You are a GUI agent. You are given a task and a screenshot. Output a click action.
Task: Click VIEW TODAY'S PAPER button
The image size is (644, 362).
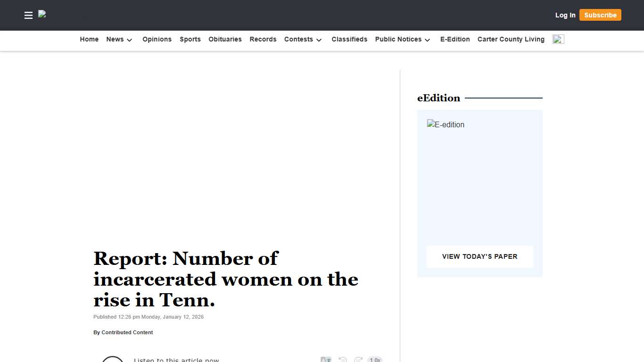click(479, 256)
